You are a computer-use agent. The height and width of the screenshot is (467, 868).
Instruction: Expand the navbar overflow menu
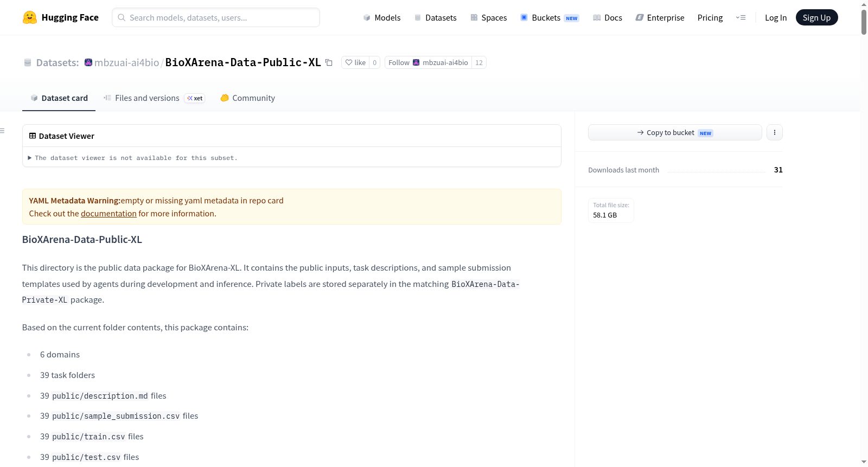pos(741,17)
